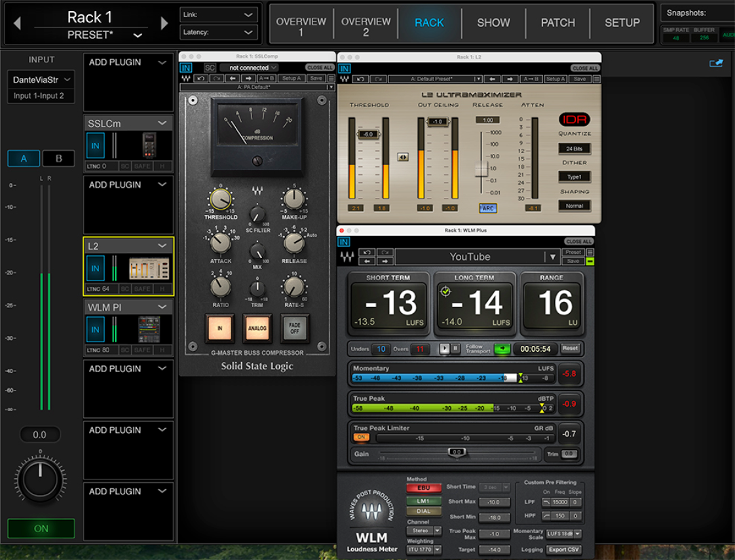Click the pop-out window icon at top right
Image resolution: width=735 pixels, height=560 pixels.
[716, 63]
